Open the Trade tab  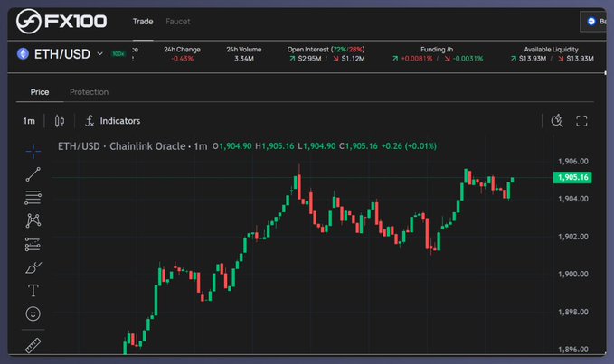coord(143,22)
